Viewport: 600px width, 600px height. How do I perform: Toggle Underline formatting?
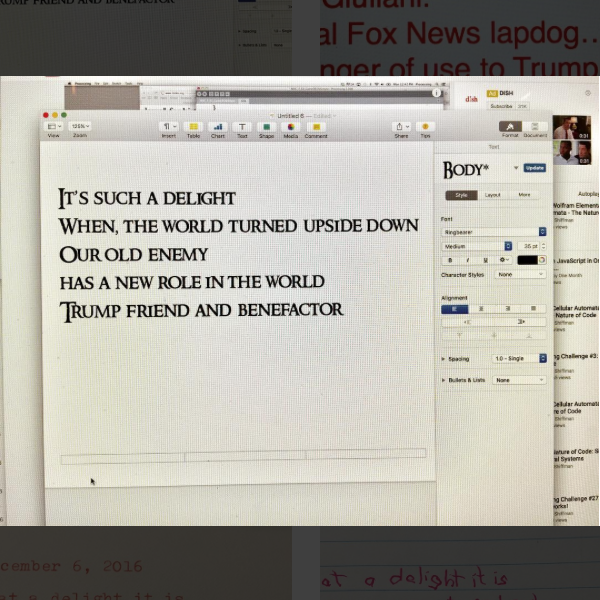click(x=485, y=260)
